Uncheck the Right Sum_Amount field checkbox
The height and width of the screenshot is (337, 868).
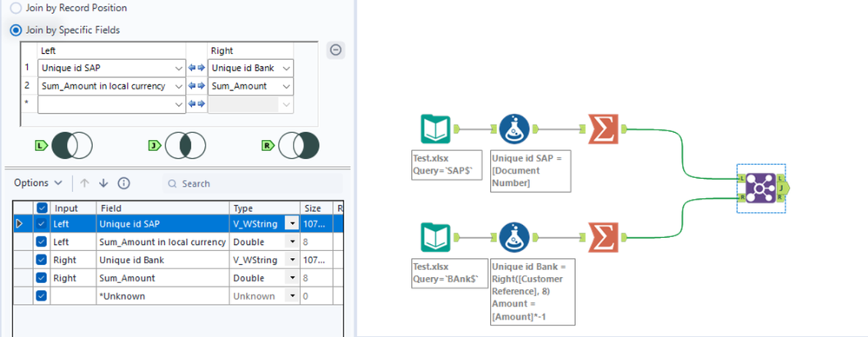click(41, 278)
